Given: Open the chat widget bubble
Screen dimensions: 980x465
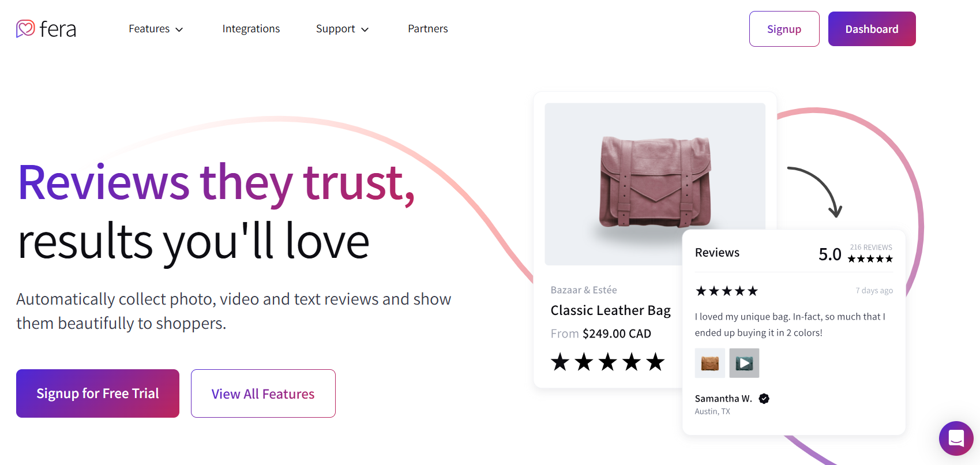Looking at the screenshot, I should tap(956, 438).
